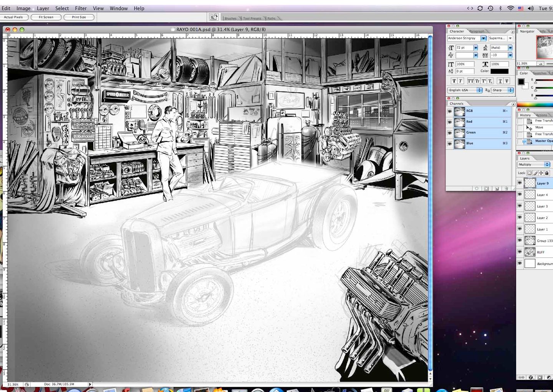Open Bluetooth menu bar icon
The height and width of the screenshot is (392, 553).
click(500, 8)
